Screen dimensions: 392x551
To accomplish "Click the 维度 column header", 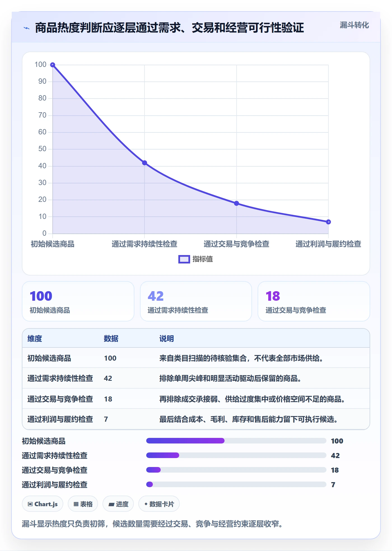I will [x=35, y=339].
